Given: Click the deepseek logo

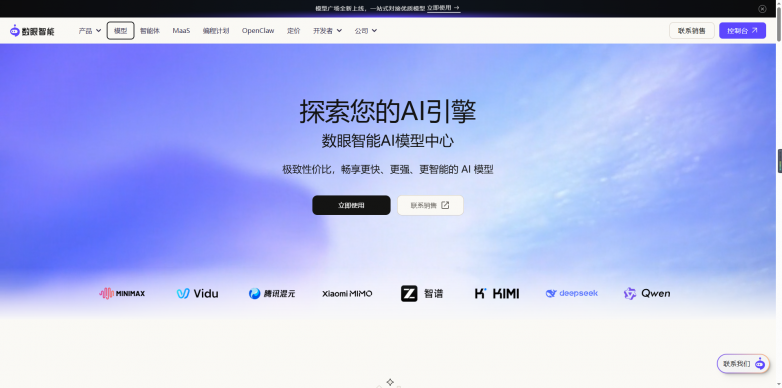Looking at the screenshot, I should click(572, 293).
